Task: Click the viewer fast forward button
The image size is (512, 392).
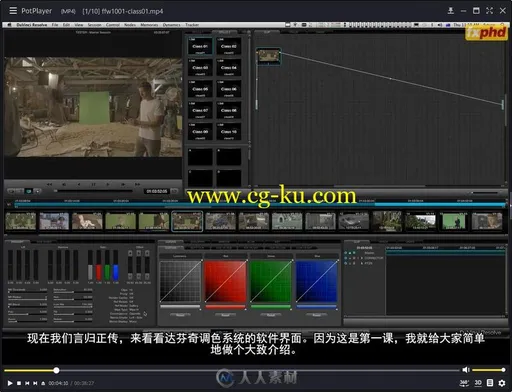Action: click(137, 184)
